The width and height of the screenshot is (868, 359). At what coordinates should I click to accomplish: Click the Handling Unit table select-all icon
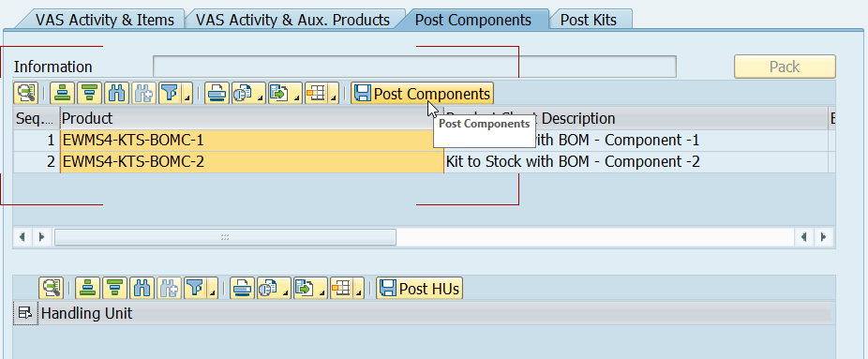[x=25, y=314]
